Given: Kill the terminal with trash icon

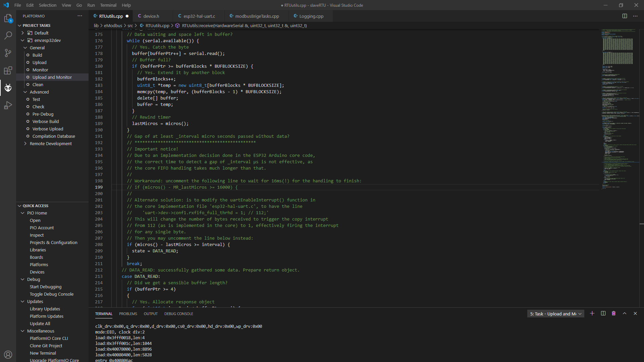Looking at the screenshot, I should tap(614, 313).
